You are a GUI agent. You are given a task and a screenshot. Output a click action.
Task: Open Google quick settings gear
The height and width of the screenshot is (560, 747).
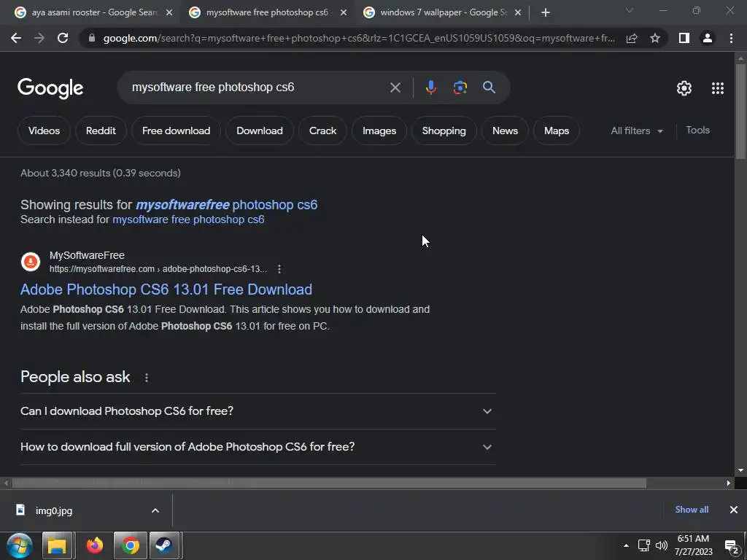pos(684,88)
